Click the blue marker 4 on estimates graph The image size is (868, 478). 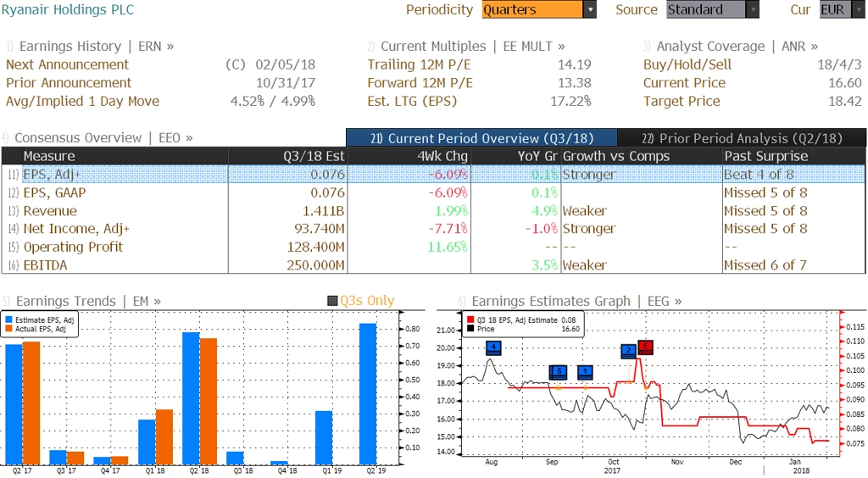point(493,348)
